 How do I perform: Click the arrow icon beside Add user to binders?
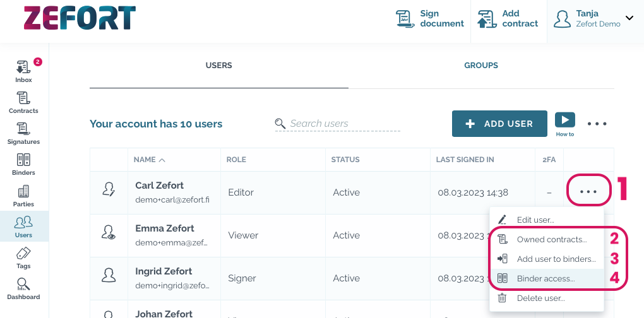(502, 259)
